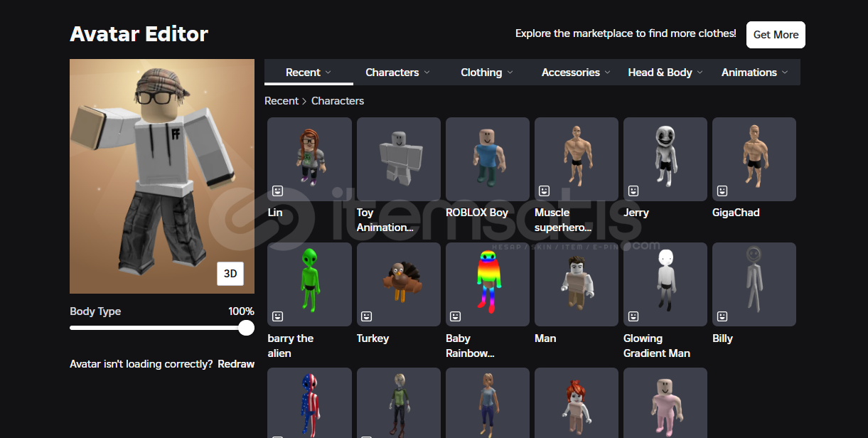
Task: Click the emote badge icon on Muscle superhero card
Action: point(545,191)
